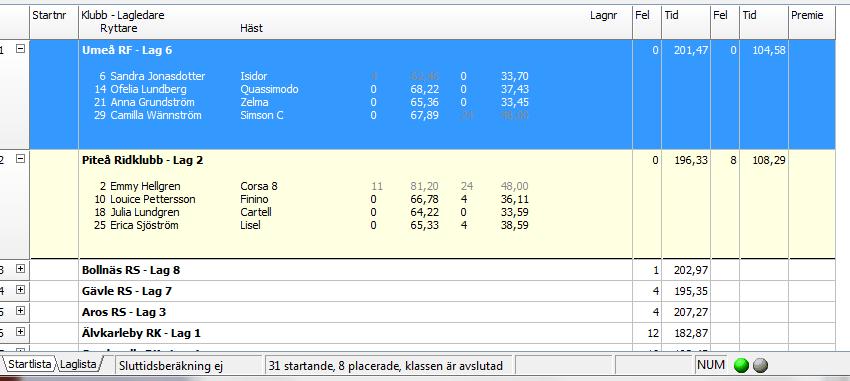Select rider Julia Lundgren
The width and height of the screenshot is (850, 381).
click(145, 212)
